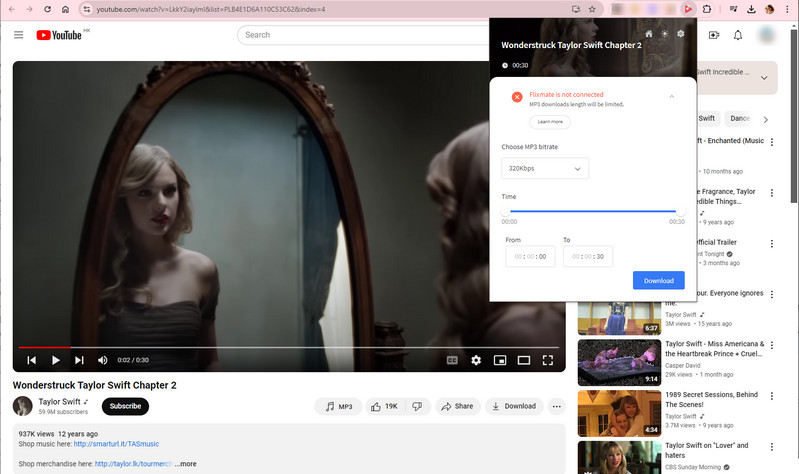Image resolution: width=799 pixels, height=474 pixels.
Task: Click the browser address bar URL
Action: [x=211, y=9]
